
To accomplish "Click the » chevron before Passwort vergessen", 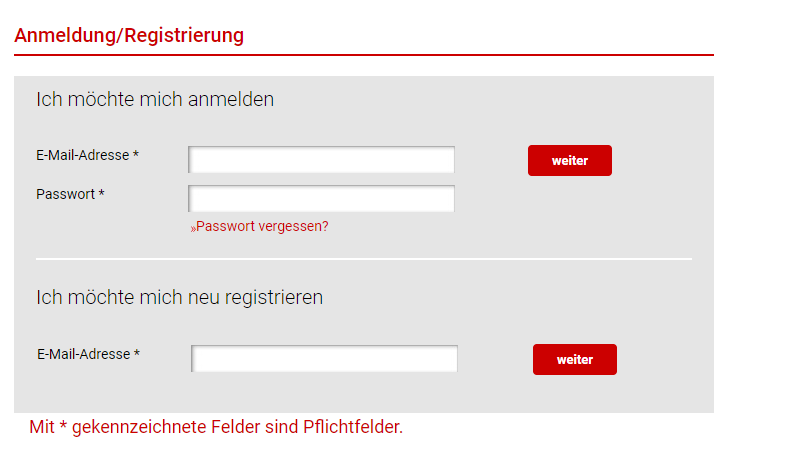I will tap(193, 229).
